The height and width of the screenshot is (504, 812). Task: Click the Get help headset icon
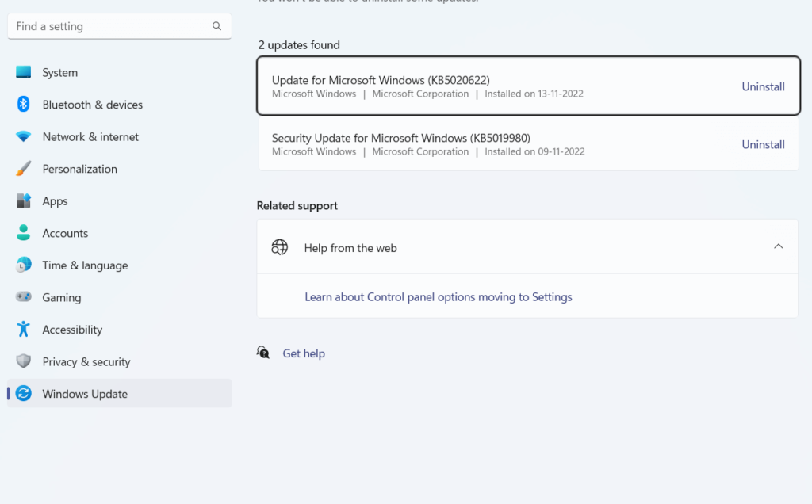pyautogui.click(x=263, y=353)
